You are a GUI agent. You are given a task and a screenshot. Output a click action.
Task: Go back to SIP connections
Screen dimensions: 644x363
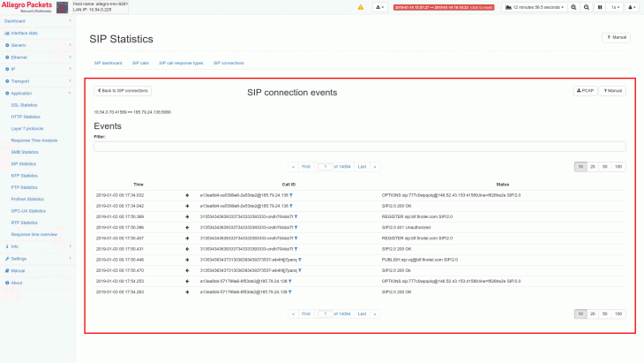point(123,90)
